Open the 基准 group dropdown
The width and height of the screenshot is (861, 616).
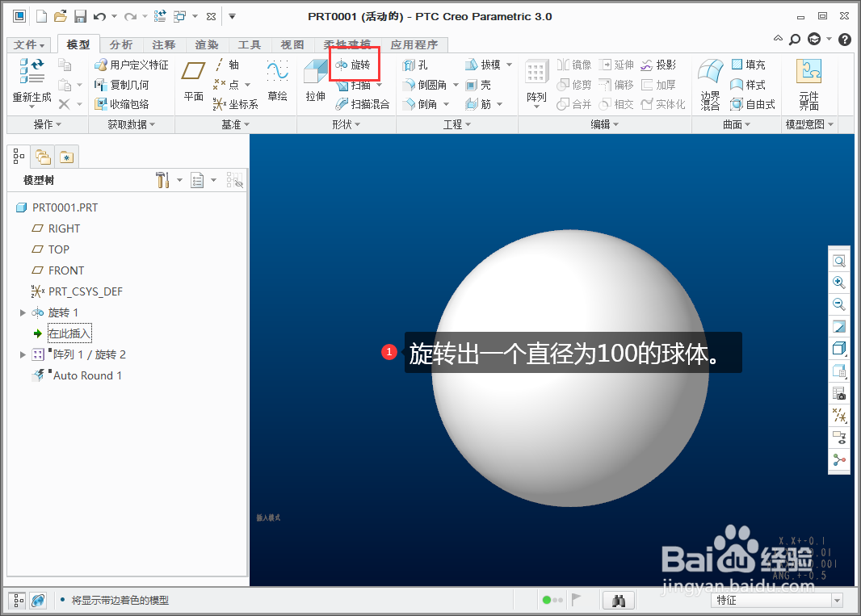tap(235, 124)
